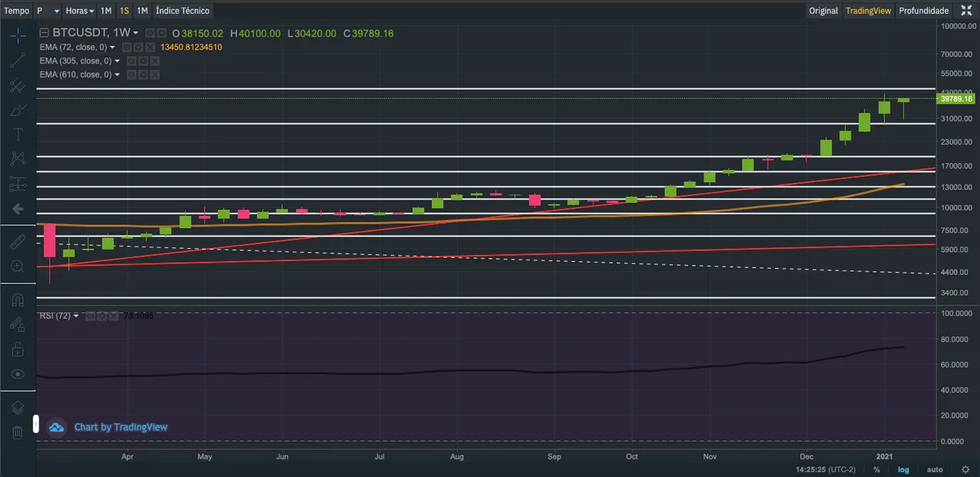980x477 pixels.
Task: Click the TradingView cloud logo
Action: click(x=56, y=427)
